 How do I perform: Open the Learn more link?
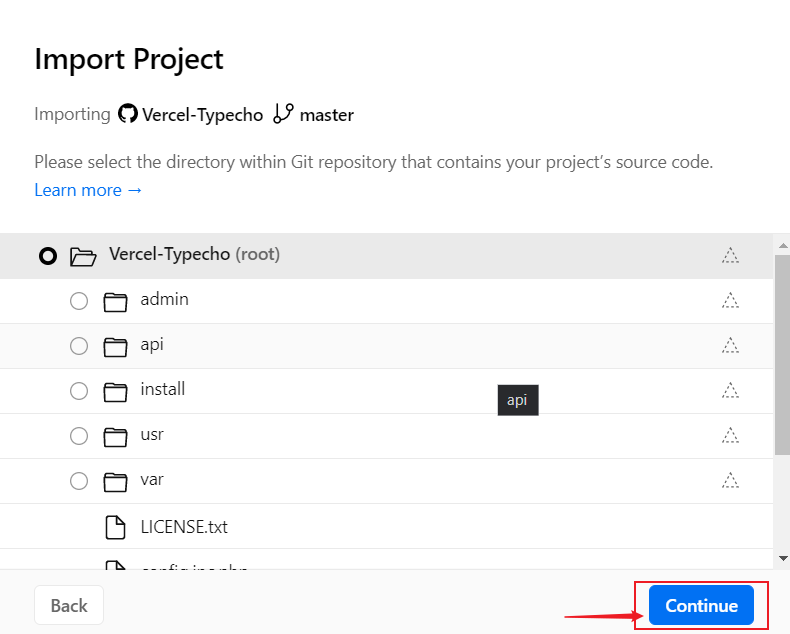click(x=88, y=190)
